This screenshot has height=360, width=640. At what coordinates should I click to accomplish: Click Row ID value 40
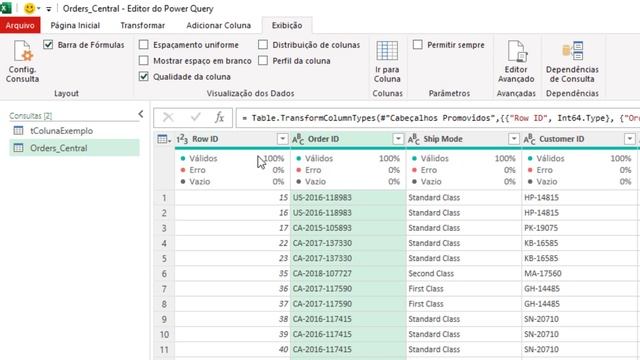pos(232,349)
